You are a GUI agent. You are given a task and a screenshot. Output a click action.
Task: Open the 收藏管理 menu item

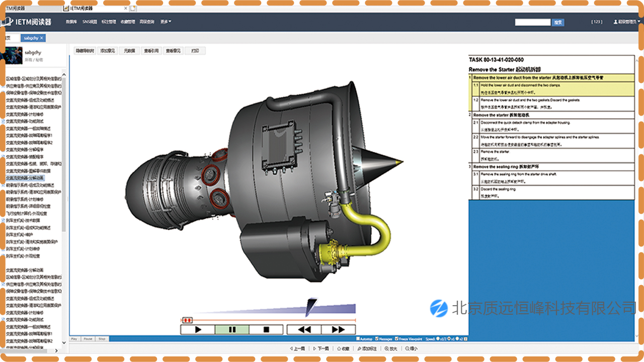pos(128,22)
